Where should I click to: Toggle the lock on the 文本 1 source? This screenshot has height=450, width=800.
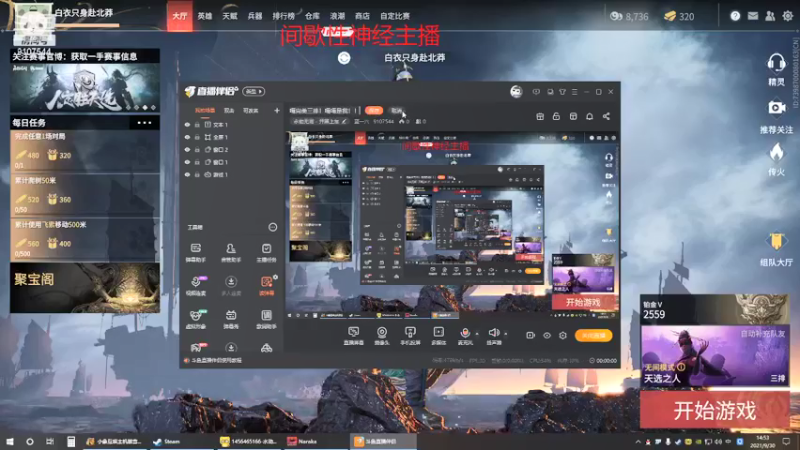[x=197, y=124]
